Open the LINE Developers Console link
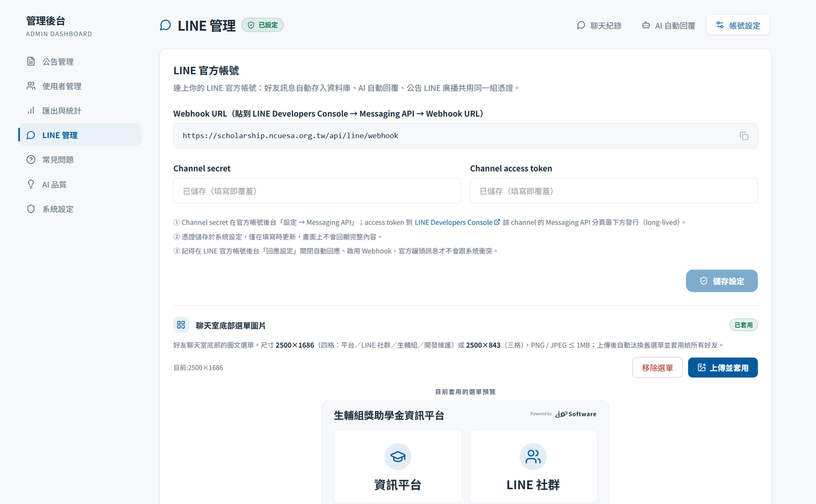This screenshot has width=816, height=504. click(457, 222)
